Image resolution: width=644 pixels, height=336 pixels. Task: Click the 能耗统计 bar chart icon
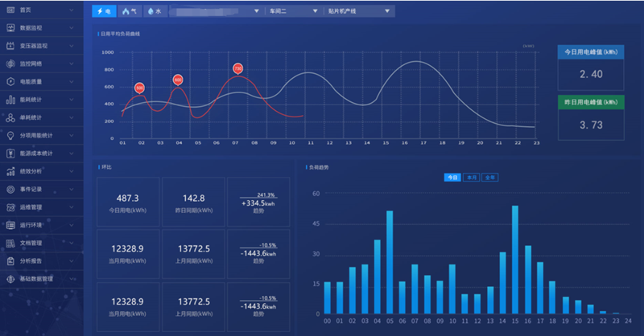pyautogui.click(x=10, y=100)
